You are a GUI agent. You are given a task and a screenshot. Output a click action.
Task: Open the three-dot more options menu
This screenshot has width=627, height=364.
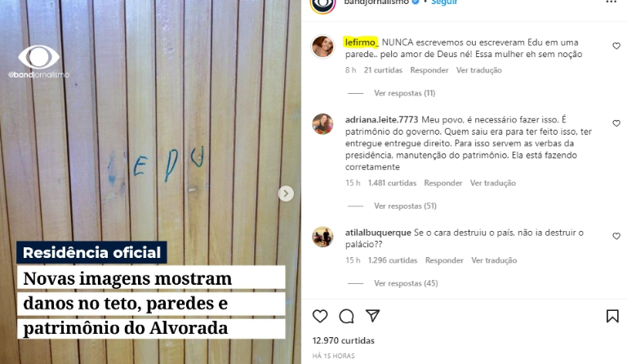tap(611, 2)
